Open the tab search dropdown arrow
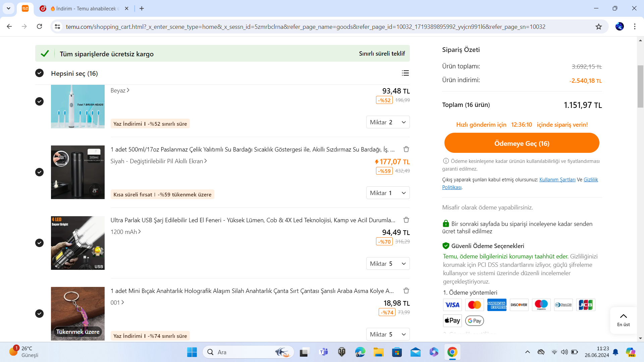 [8, 8]
